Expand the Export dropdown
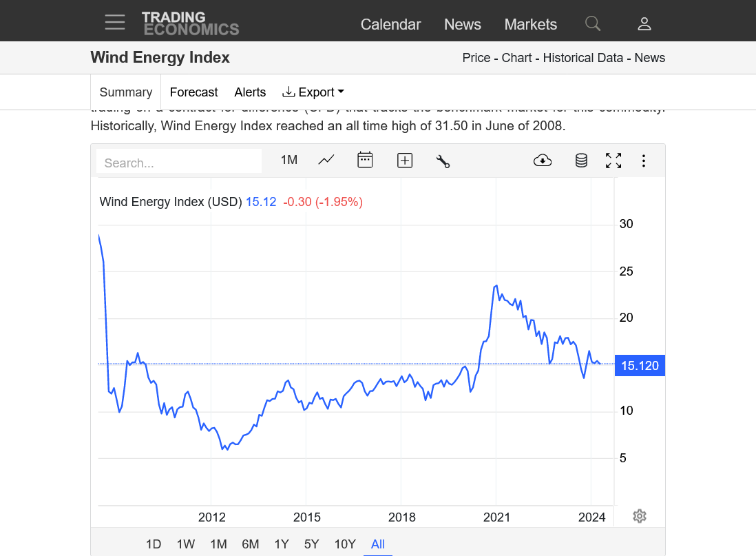Screen dimensions: 756x556 (x=313, y=92)
